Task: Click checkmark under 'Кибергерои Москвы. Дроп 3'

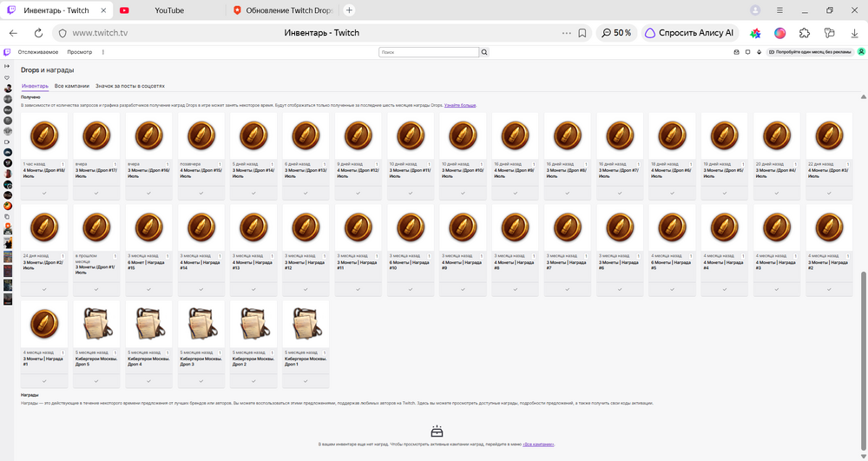Action: pyautogui.click(x=201, y=381)
